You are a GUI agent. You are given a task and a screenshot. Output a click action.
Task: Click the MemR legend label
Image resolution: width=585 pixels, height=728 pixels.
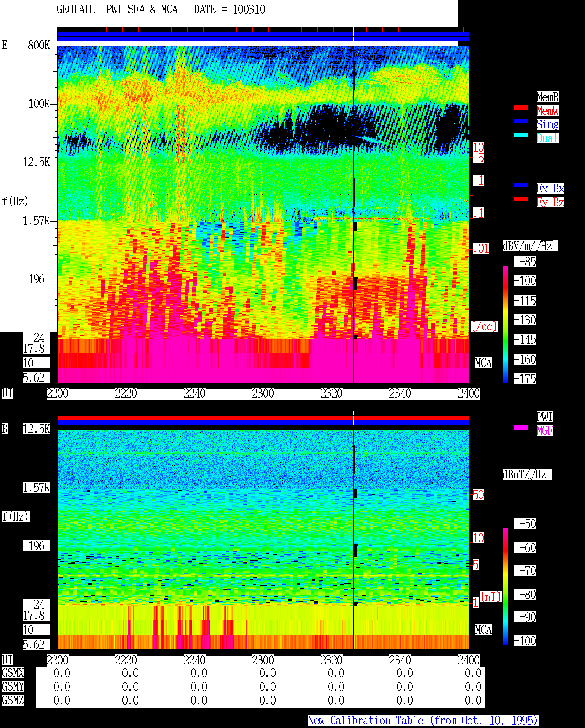tap(548, 97)
